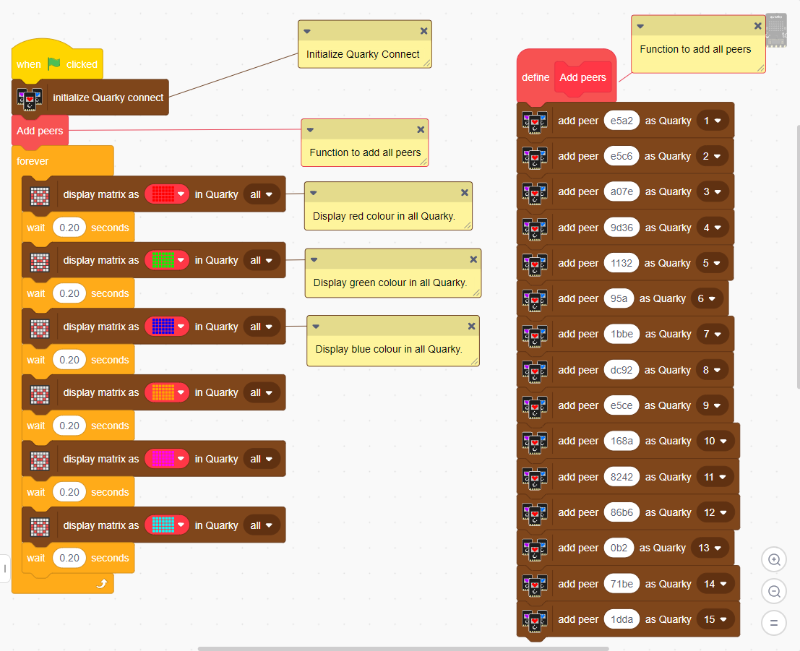Click matrix icon on red display block
The image size is (800, 651).
(x=40, y=195)
